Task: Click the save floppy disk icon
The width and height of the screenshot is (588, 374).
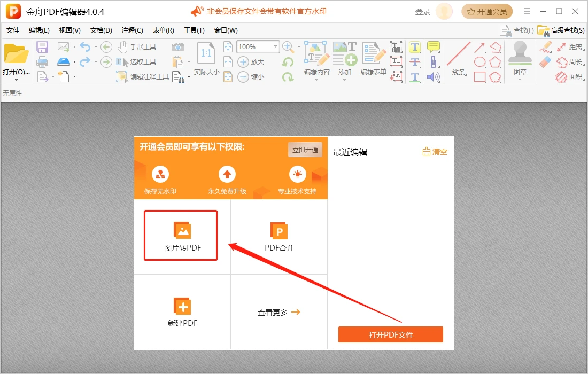Action: (x=42, y=47)
